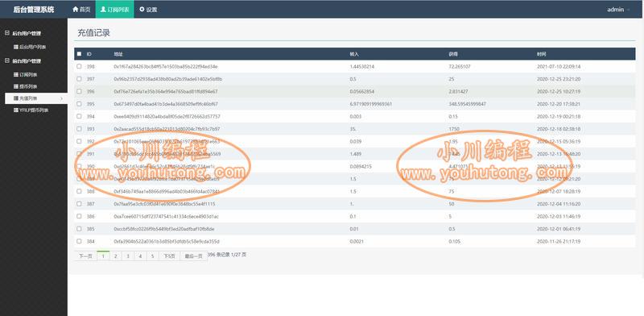Click the home icon in top navigation
The height and width of the screenshot is (316, 644).
click(x=75, y=9)
